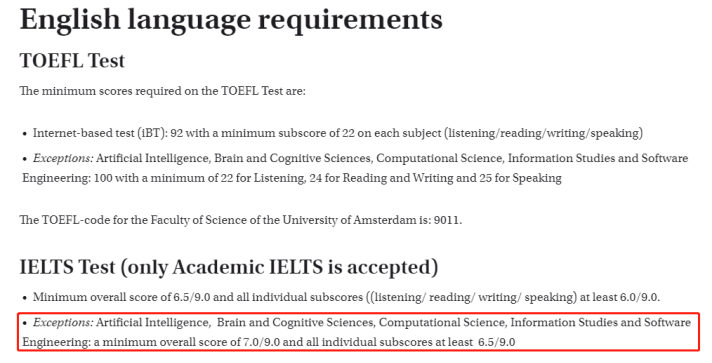Click Artificial Intelligence in the TOEFL exceptions
This screenshot has height=363, width=712.
pos(152,158)
